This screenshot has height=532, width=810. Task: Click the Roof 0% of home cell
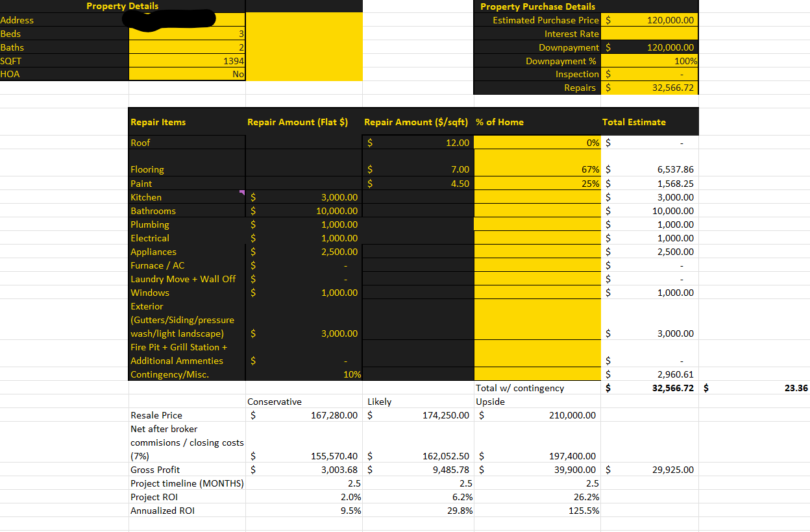coord(539,142)
